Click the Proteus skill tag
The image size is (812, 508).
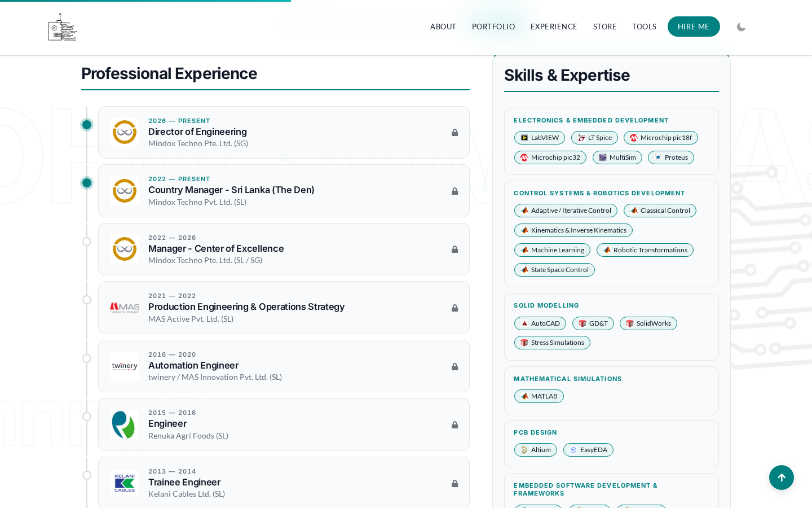671,157
